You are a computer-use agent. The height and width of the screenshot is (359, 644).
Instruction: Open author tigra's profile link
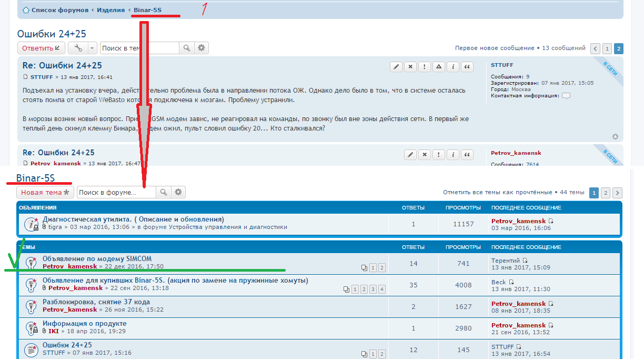point(55,227)
